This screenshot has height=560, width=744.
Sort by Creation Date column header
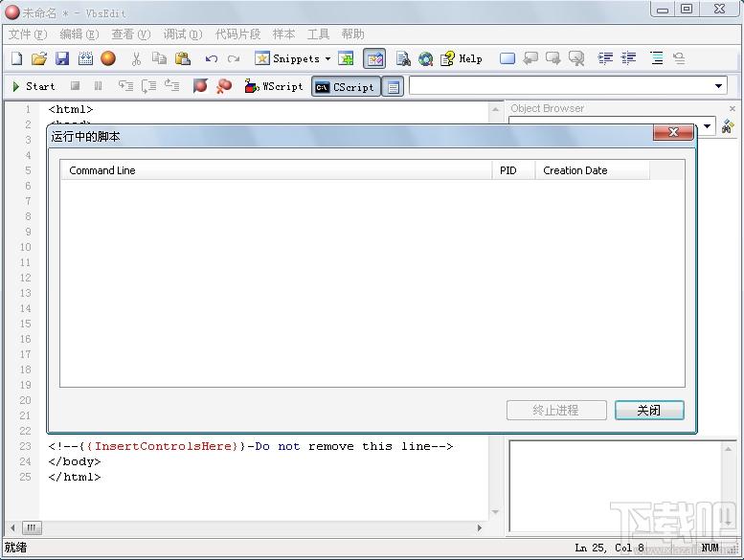click(592, 170)
